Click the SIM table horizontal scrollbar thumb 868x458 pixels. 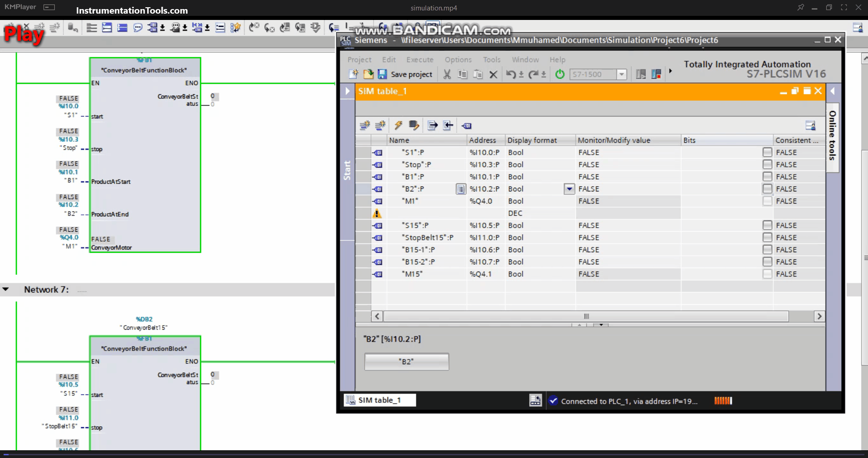coord(586,316)
